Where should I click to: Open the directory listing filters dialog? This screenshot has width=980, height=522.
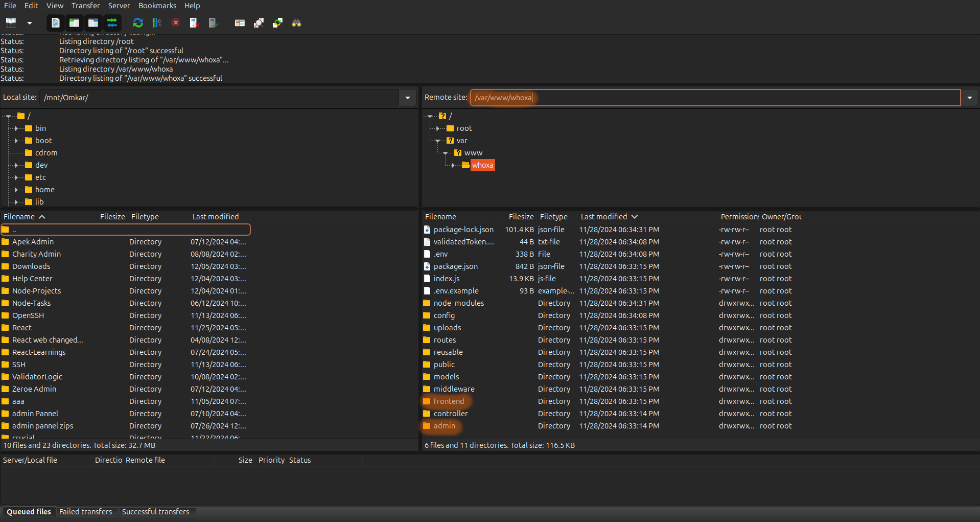(240, 22)
